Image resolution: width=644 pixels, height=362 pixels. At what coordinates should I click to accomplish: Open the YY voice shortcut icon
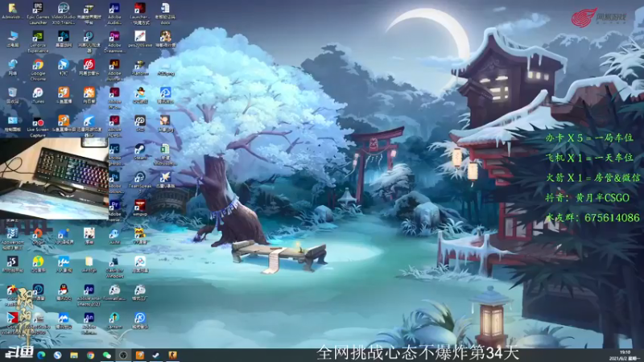[139, 236]
